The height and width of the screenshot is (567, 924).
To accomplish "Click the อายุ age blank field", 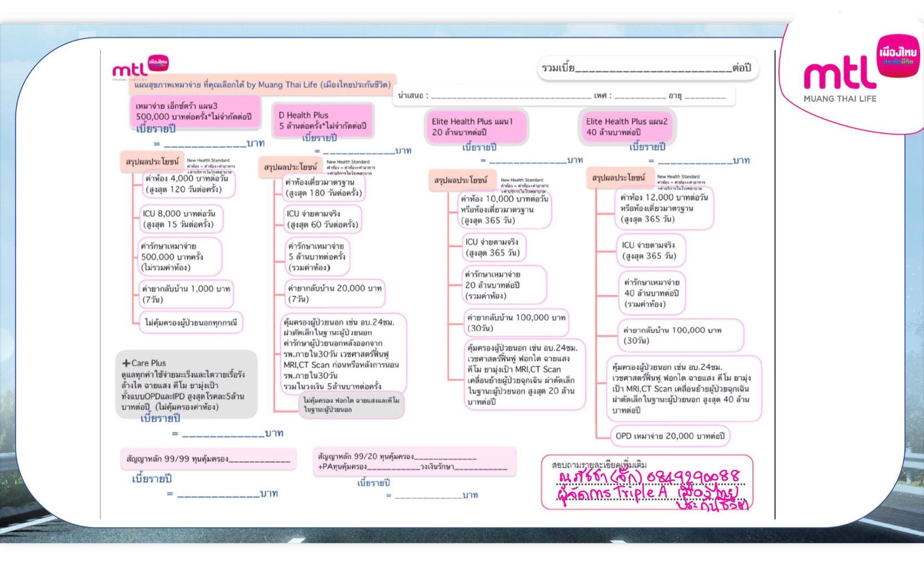I will [x=705, y=96].
